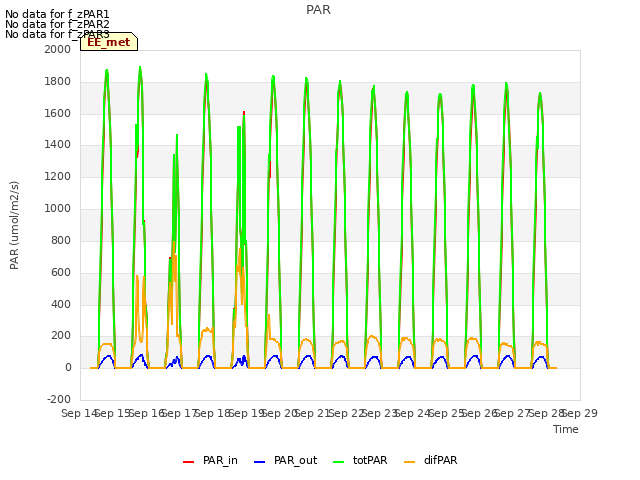Click the PAR (umol/m2/s) y-axis label
Image resolution: width=640 pixels, height=480 pixels.
pos(14,225)
